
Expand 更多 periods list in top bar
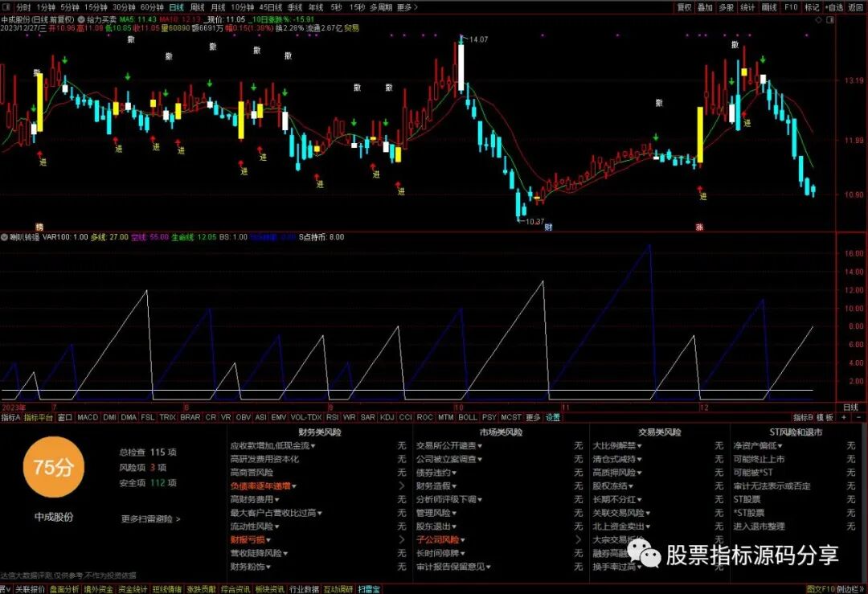click(407, 7)
